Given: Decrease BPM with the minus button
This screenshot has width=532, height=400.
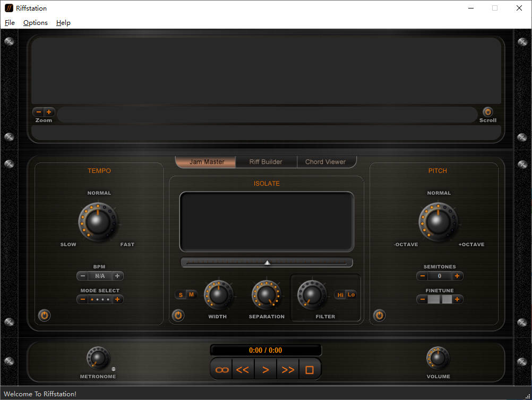Looking at the screenshot, I should coord(82,276).
